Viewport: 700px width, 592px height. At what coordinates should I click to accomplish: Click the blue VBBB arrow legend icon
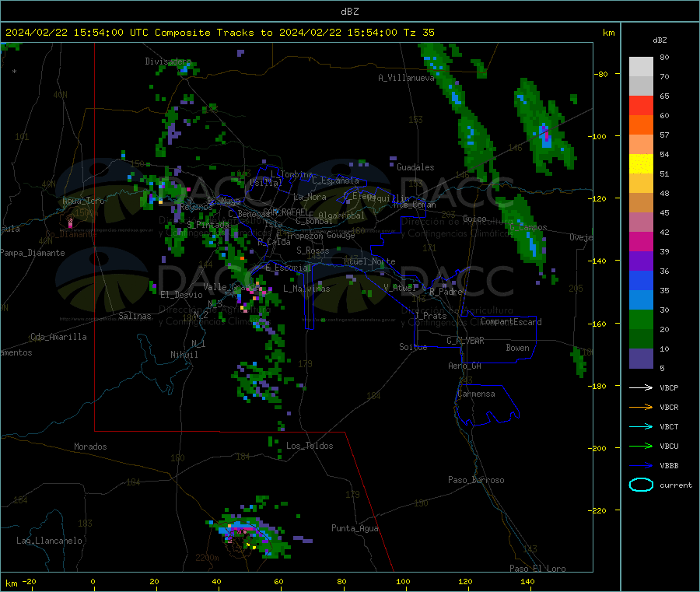click(641, 466)
